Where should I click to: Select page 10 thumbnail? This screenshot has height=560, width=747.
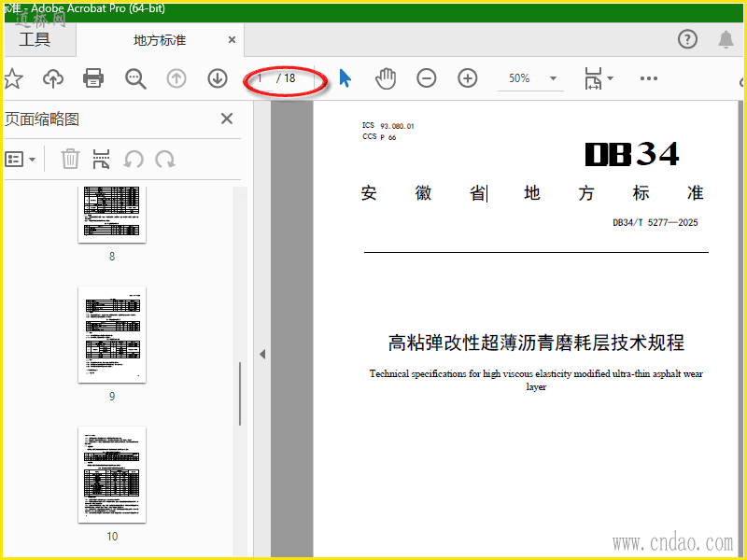112,475
